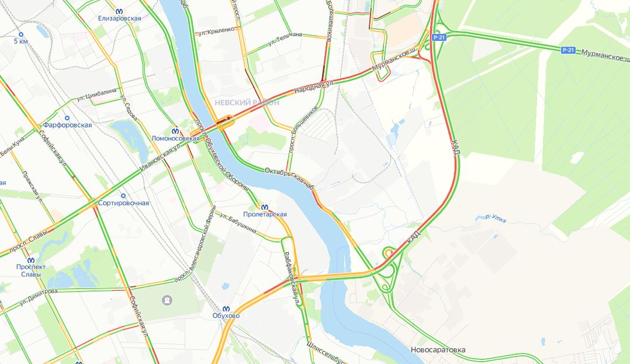Click the р. Утка river label
The width and height of the screenshot is (630, 364).
pos(496,218)
